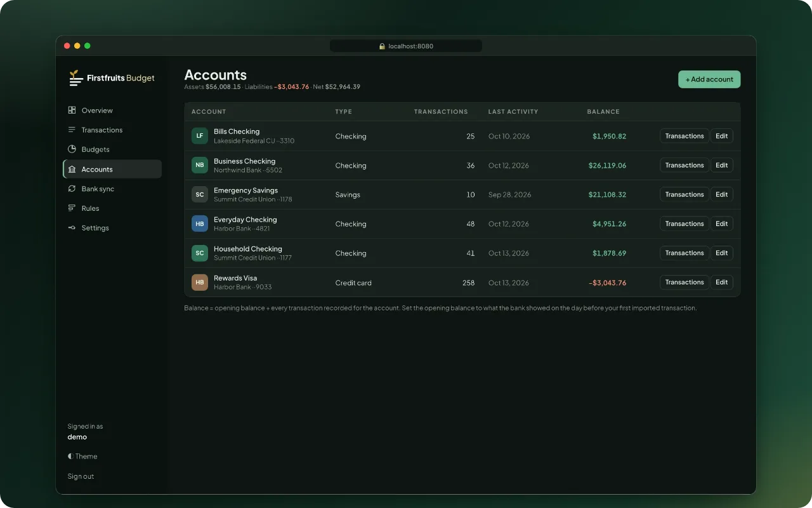Open Transactions for Emergency Savings
The height and width of the screenshot is (508, 812).
pos(684,194)
